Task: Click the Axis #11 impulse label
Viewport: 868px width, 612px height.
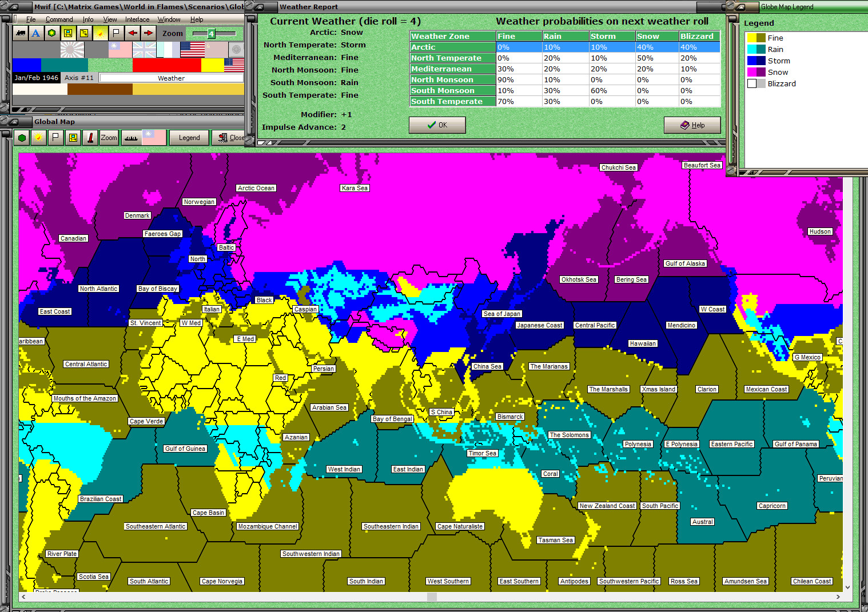Action: click(x=79, y=78)
